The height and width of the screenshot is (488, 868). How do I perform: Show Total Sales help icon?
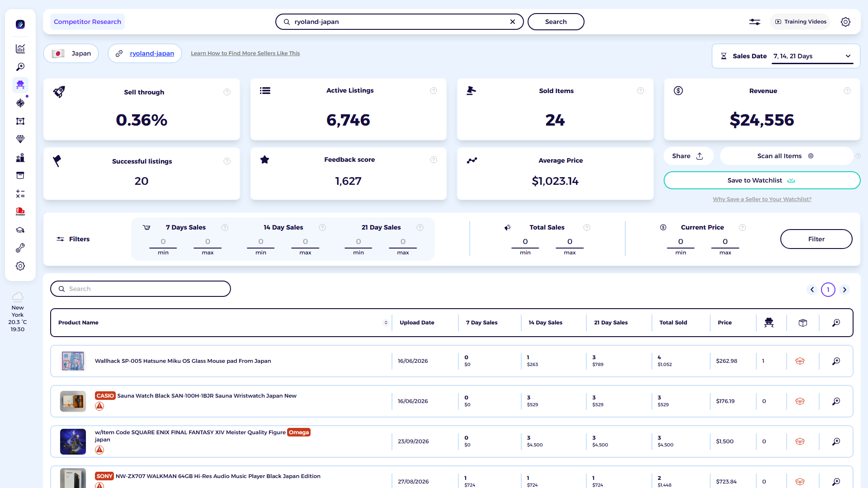click(x=587, y=228)
